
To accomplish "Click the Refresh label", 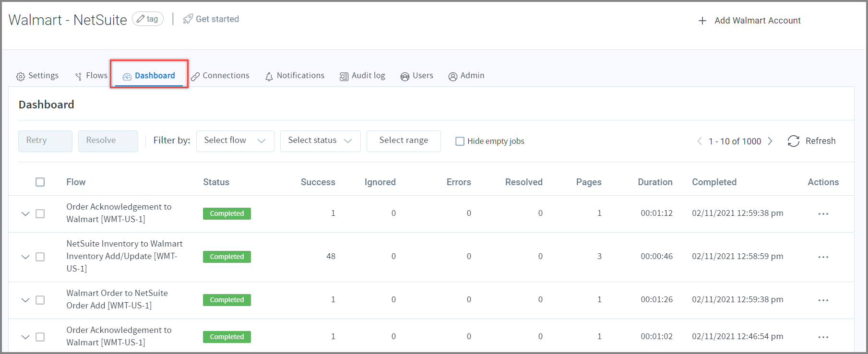I will 820,141.
